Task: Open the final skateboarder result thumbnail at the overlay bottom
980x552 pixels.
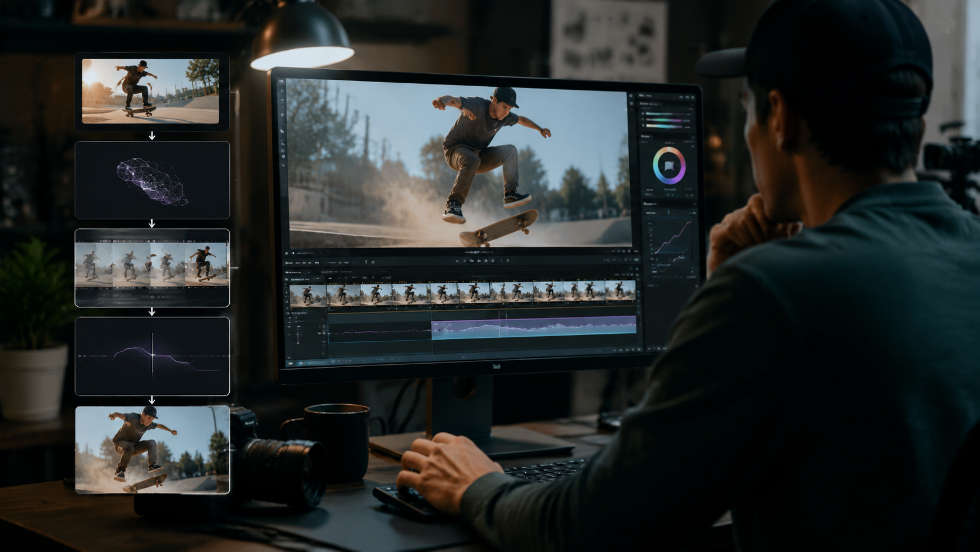Action: pos(152,449)
